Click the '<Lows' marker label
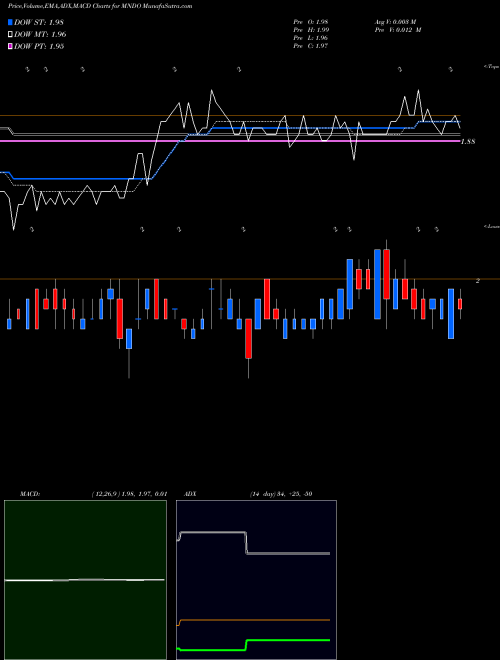 [x=491, y=226]
